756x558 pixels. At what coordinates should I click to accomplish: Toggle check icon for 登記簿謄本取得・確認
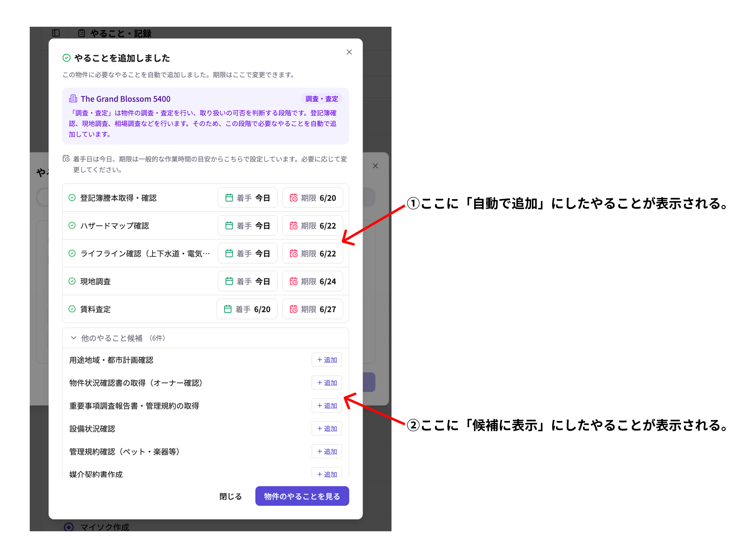[72, 198]
